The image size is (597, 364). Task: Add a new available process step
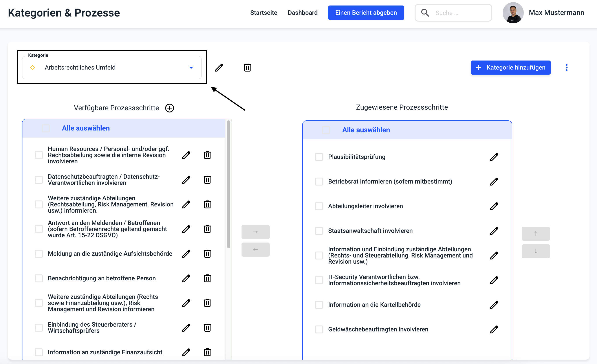[x=170, y=108]
